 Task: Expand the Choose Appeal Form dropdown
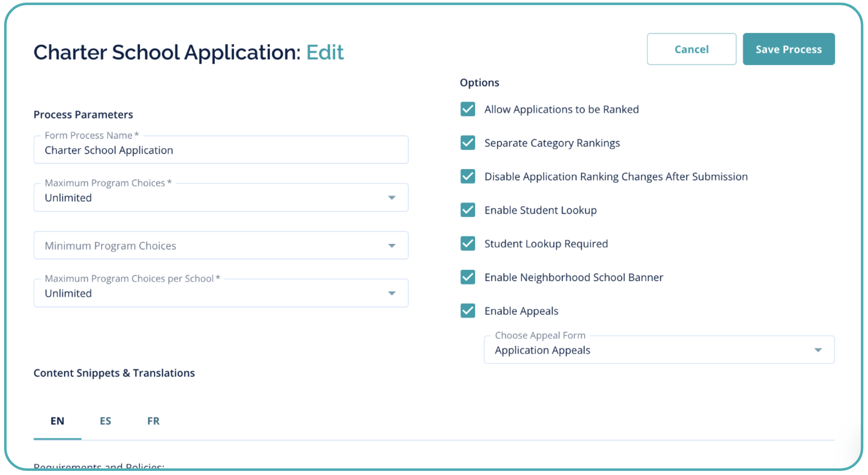point(659,350)
